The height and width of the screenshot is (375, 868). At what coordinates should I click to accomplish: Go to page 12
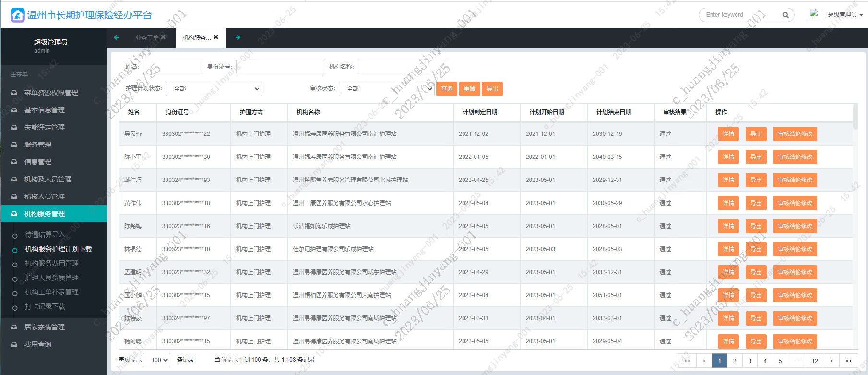tap(815, 361)
